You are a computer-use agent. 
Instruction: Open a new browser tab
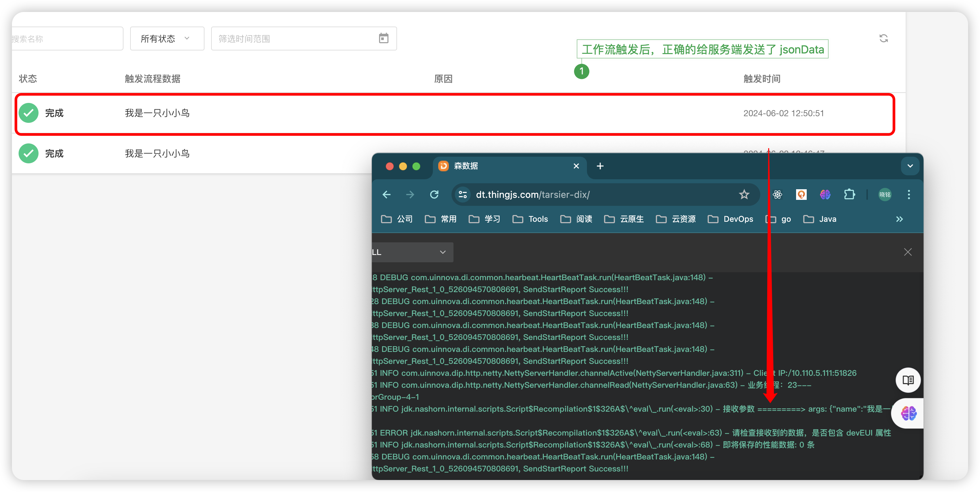coord(600,166)
